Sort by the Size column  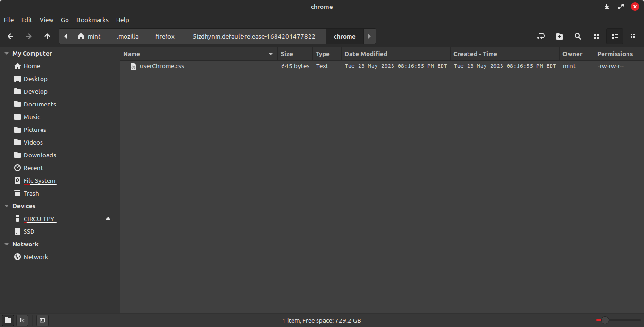point(295,54)
